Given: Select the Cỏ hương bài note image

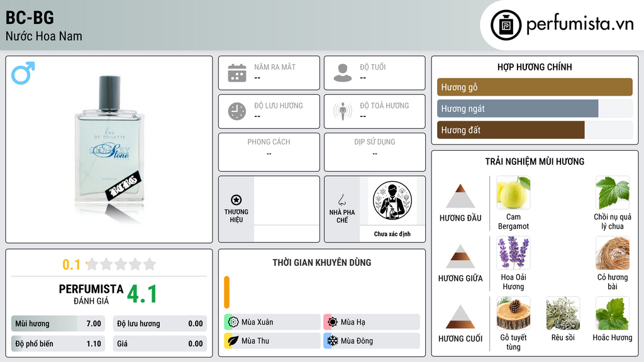Looking at the screenshot, I should (613, 253).
